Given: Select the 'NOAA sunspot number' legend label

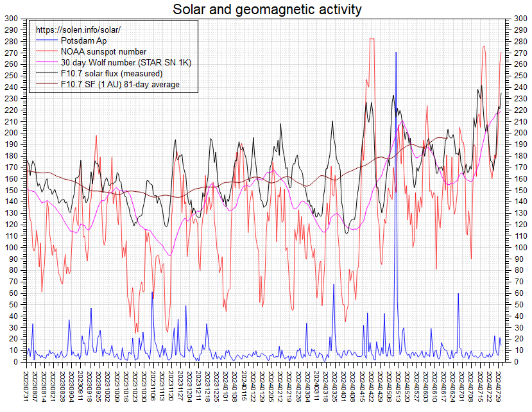Looking at the screenshot, I should pos(103,51).
